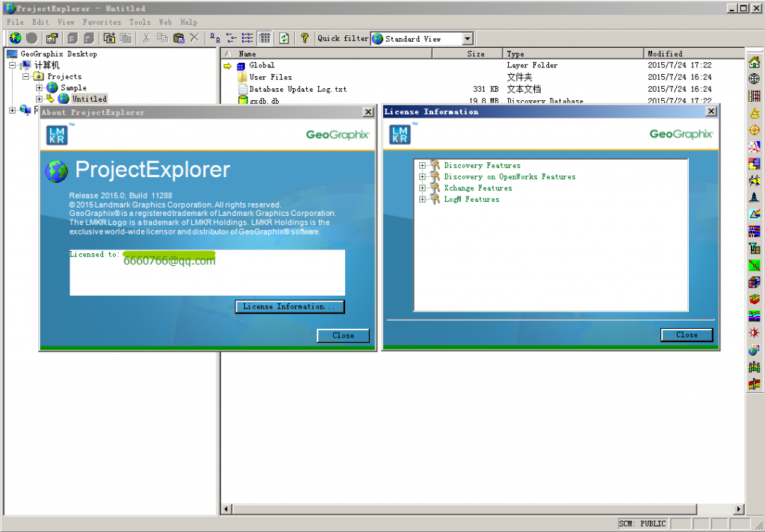This screenshot has height=532, width=765.
Task: Switch to details view in toolbar
Action: click(264, 38)
